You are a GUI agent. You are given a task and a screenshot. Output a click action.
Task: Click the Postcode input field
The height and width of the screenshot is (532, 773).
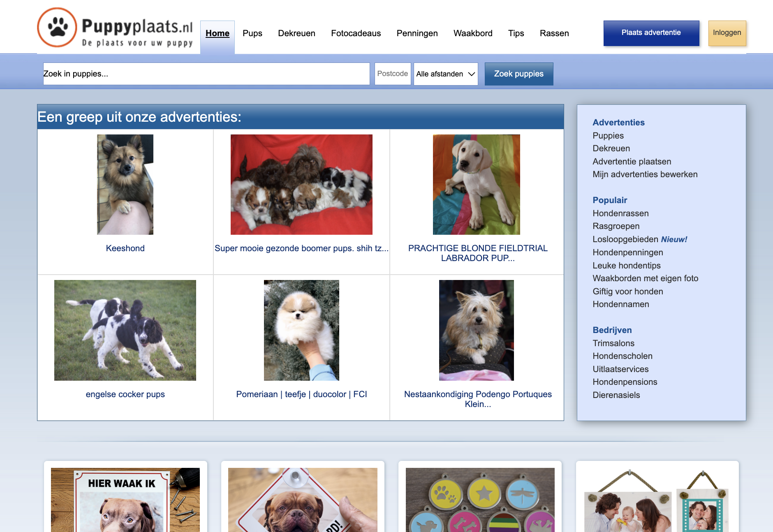click(393, 74)
